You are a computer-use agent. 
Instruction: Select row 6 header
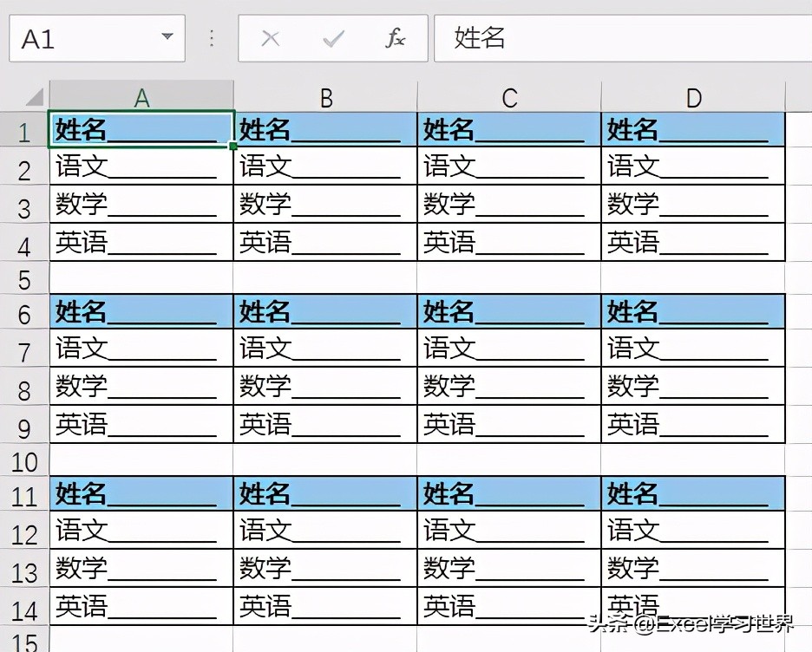pos(24,311)
